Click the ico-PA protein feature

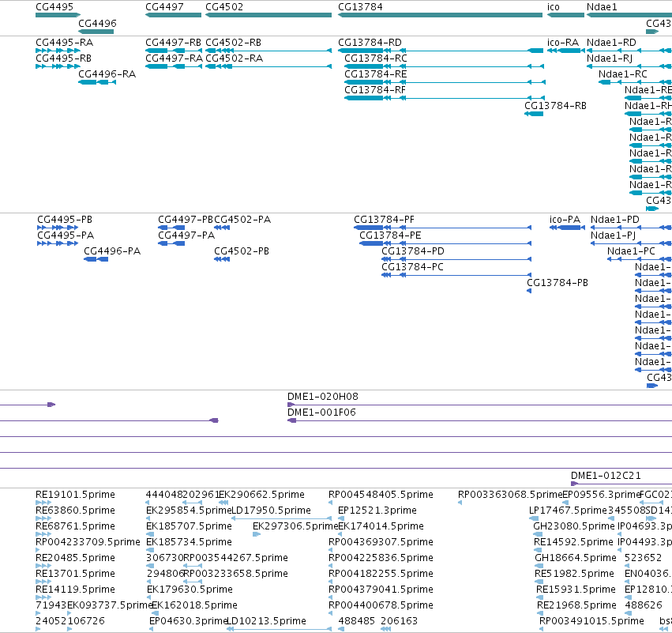pyautogui.click(x=565, y=220)
